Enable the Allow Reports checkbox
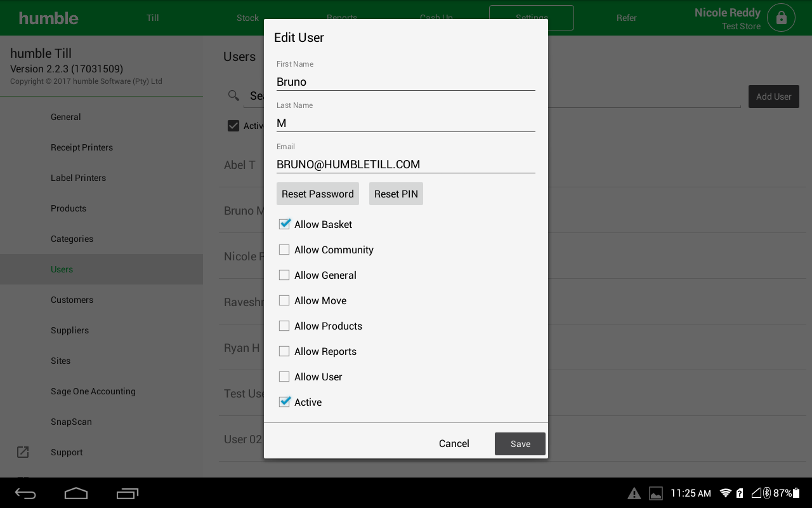Image resolution: width=812 pixels, height=508 pixels. [284, 351]
